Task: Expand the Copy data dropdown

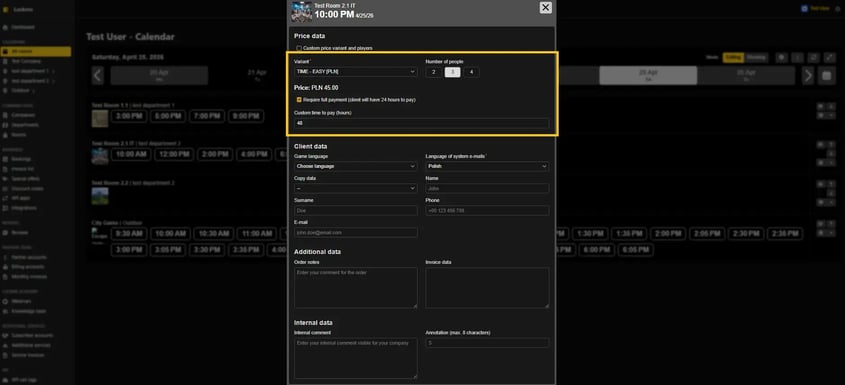Action: coord(356,188)
